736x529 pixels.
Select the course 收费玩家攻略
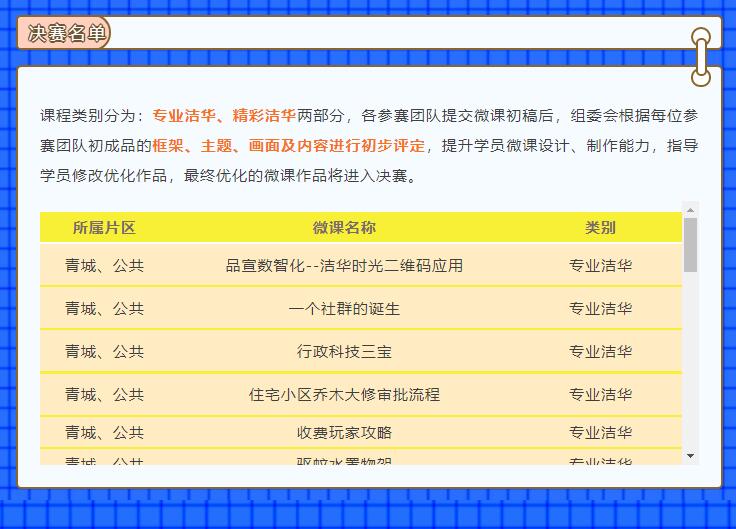coord(344,433)
